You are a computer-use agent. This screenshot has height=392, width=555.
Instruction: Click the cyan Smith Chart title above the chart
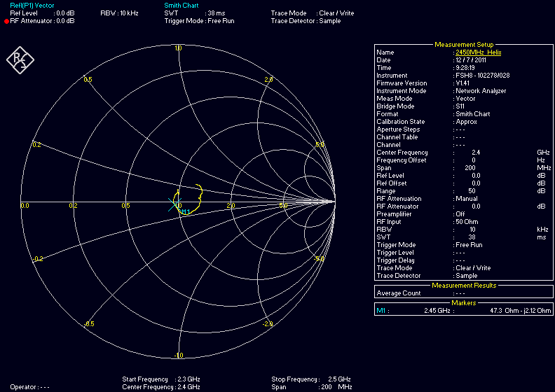click(181, 6)
